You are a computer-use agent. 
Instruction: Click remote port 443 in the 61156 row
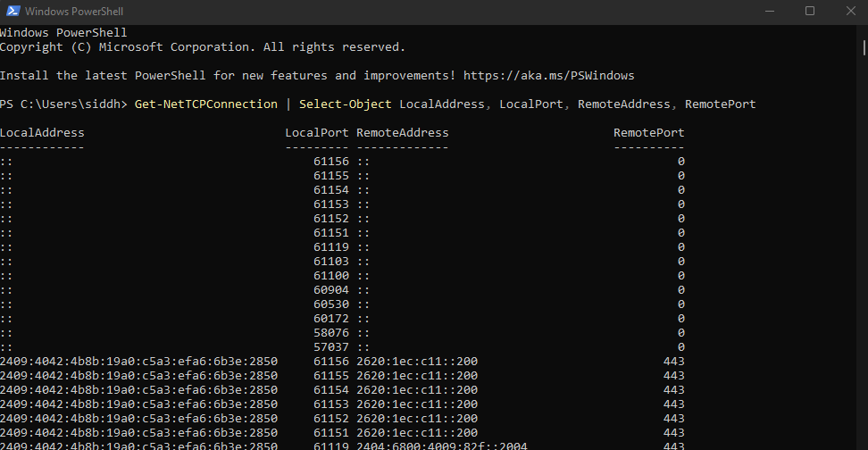coord(673,362)
